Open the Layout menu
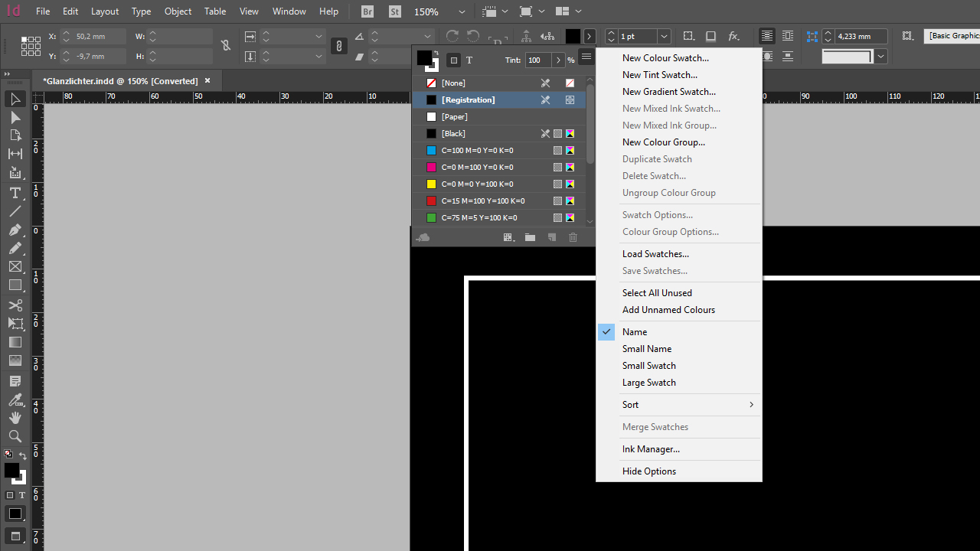 104,11
